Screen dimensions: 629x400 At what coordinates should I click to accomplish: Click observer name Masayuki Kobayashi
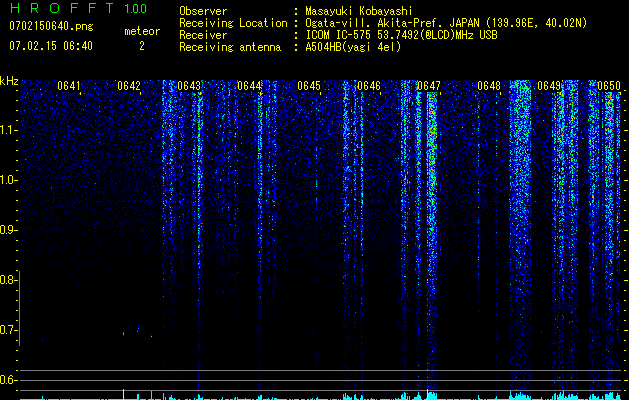(359, 11)
